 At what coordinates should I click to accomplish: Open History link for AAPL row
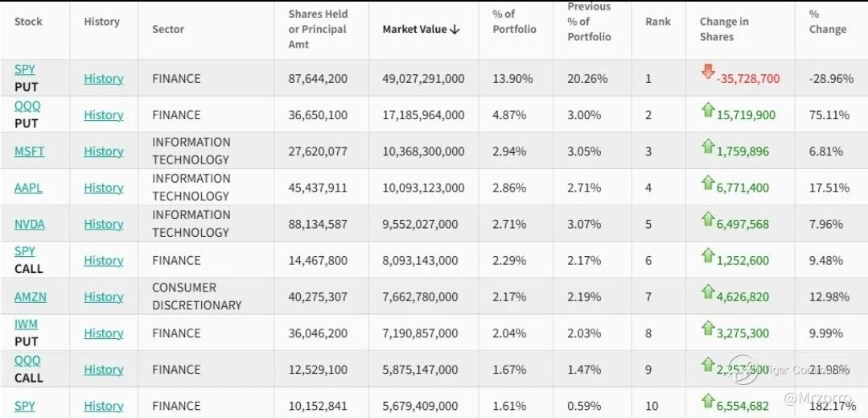[104, 188]
